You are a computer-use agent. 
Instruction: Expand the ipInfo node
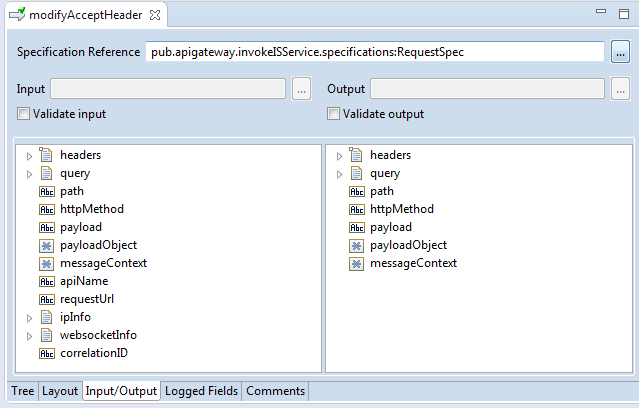point(29,317)
